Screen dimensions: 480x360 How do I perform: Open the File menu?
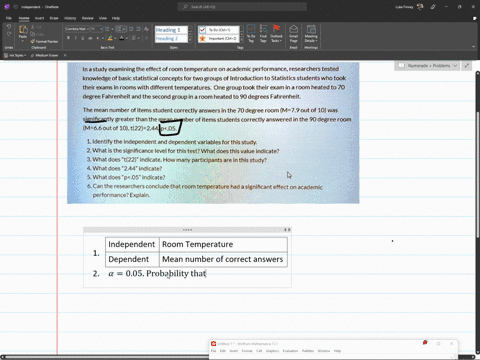(9, 18)
